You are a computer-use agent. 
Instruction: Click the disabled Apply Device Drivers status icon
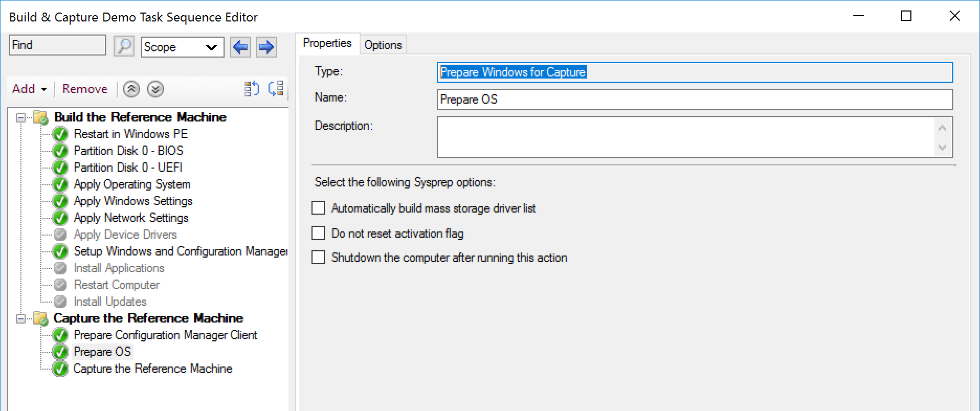pyautogui.click(x=61, y=235)
